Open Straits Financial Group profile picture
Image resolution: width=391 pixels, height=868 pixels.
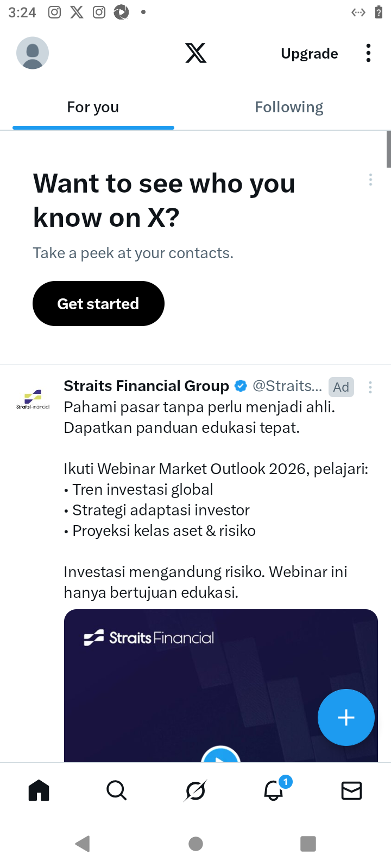click(33, 399)
